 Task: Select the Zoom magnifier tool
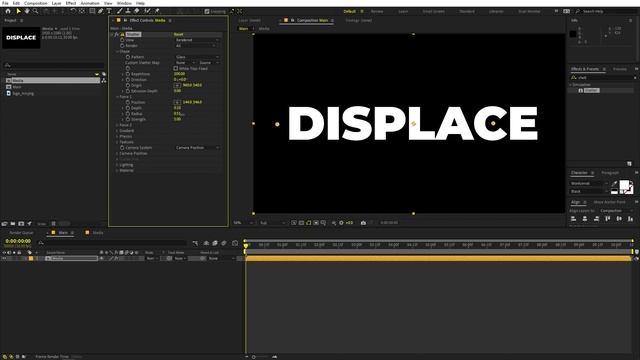[36, 11]
